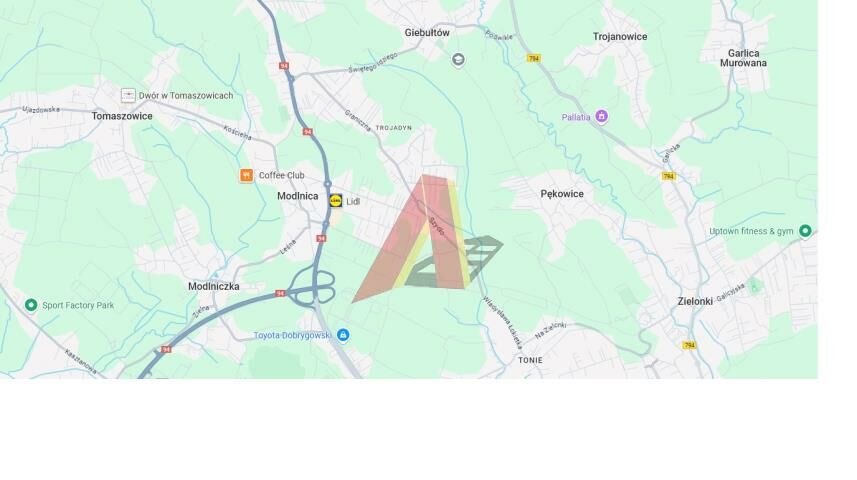The image size is (857, 480).
Task: Click the Pękowice village label
Action: pos(562,194)
